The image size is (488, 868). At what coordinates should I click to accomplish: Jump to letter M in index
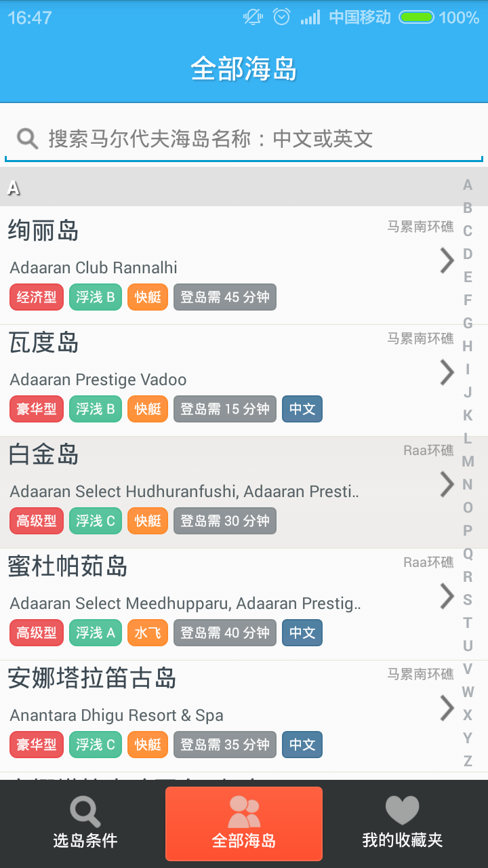click(x=468, y=462)
